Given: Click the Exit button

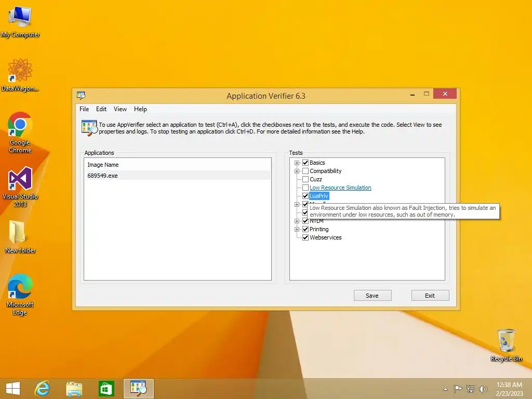Looking at the screenshot, I should [x=430, y=296].
